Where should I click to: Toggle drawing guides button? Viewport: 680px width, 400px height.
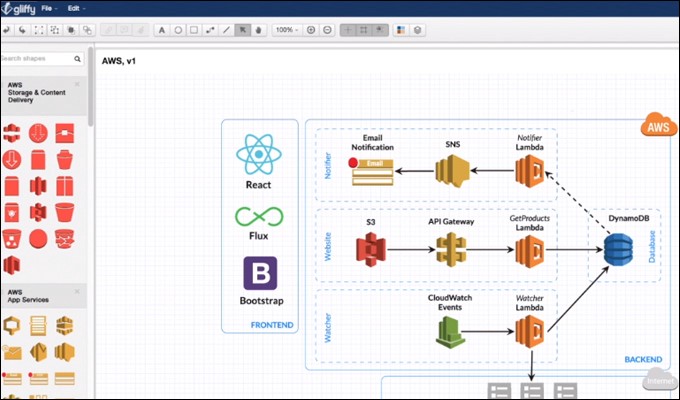(x=380, y=30)
